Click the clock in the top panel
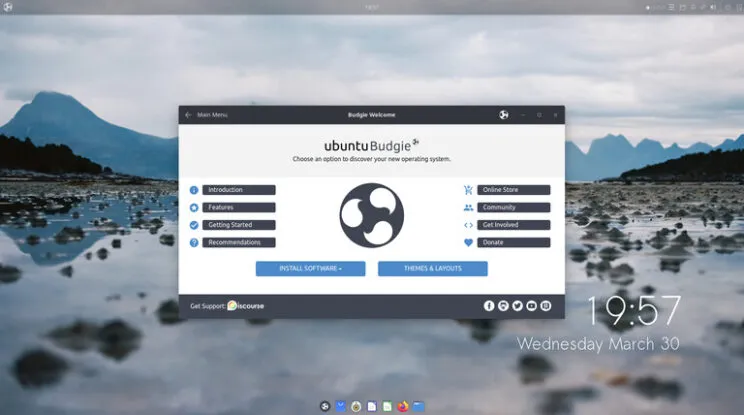This screenshot has height=415, width=744. pyautogui.click(x=372, y=7)
